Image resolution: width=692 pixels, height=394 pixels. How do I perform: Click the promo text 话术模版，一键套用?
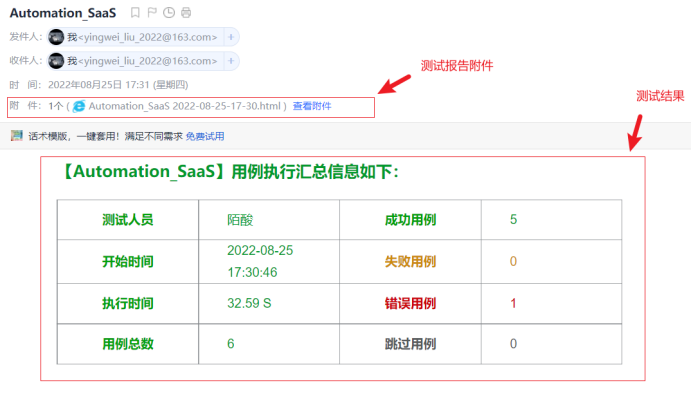click(x=73, y=136)
